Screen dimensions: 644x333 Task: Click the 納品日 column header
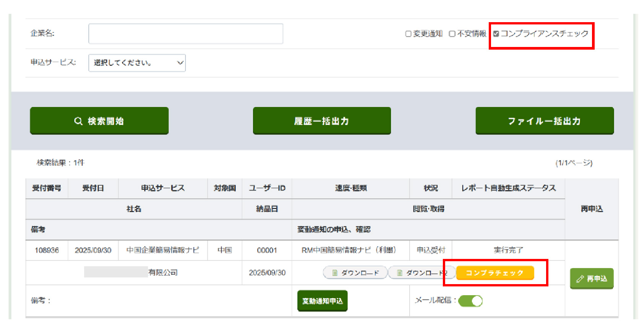point(267,209)
